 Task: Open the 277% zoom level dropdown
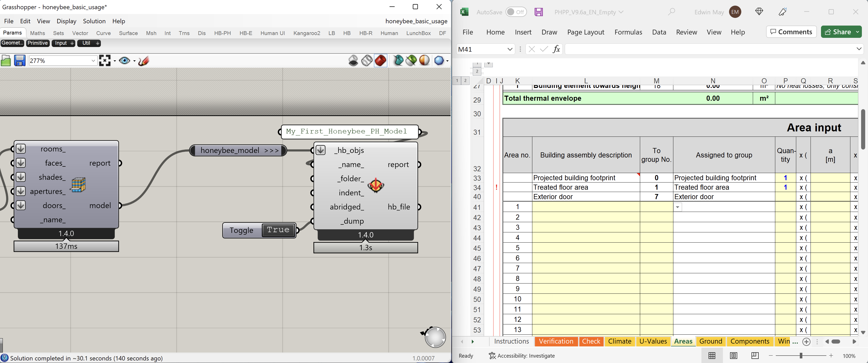[93, 61]
